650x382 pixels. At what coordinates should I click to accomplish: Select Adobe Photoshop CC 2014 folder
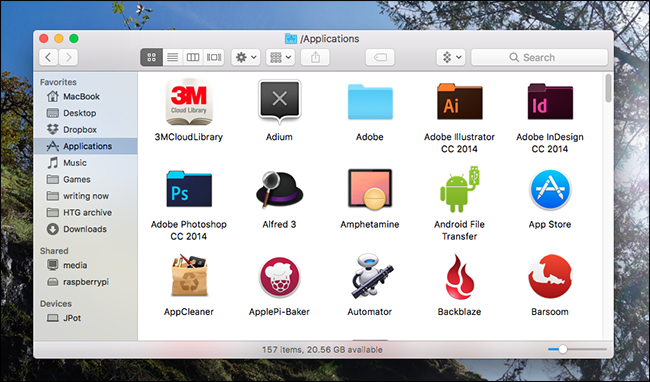[x=189, y=189]
